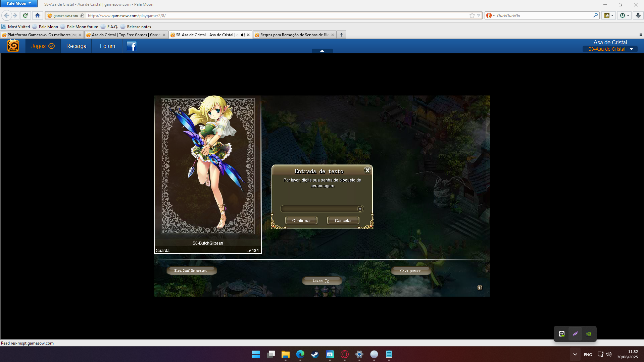Expand the Jogos menu

(43, 46)
